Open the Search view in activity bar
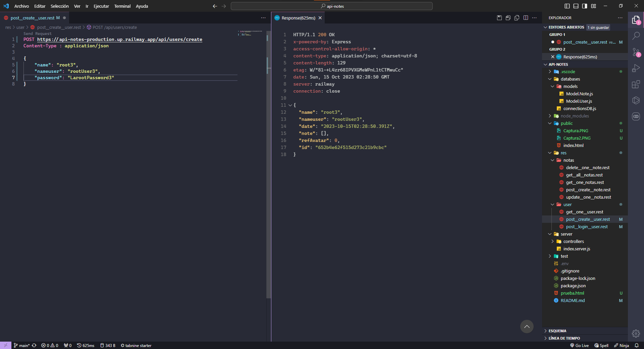 point(636,36)
